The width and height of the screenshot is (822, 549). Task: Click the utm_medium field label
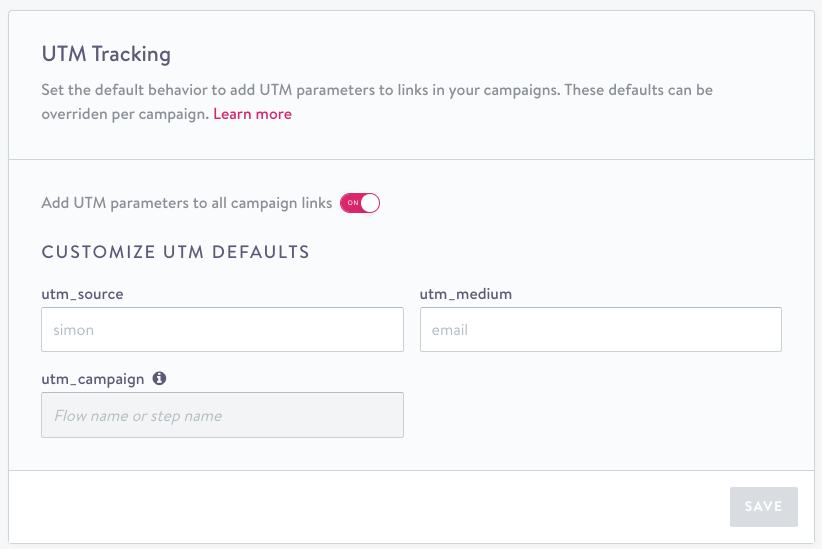(466, 294)
